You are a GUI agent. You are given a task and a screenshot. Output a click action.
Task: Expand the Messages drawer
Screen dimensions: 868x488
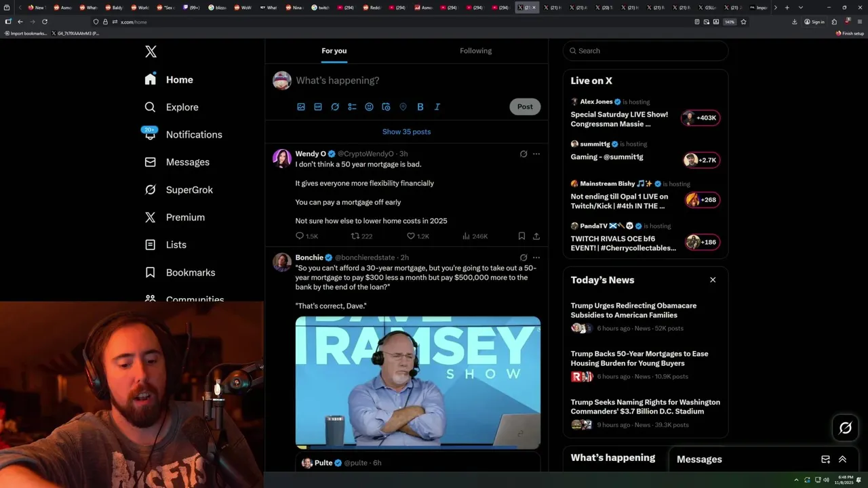coord(842,460)
